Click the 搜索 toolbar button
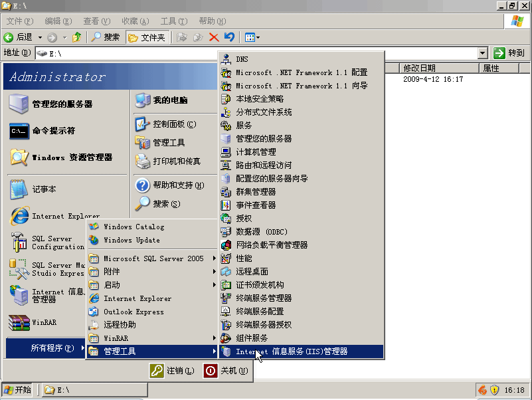This screenshot has width=532, height=400. click(106, 37)
